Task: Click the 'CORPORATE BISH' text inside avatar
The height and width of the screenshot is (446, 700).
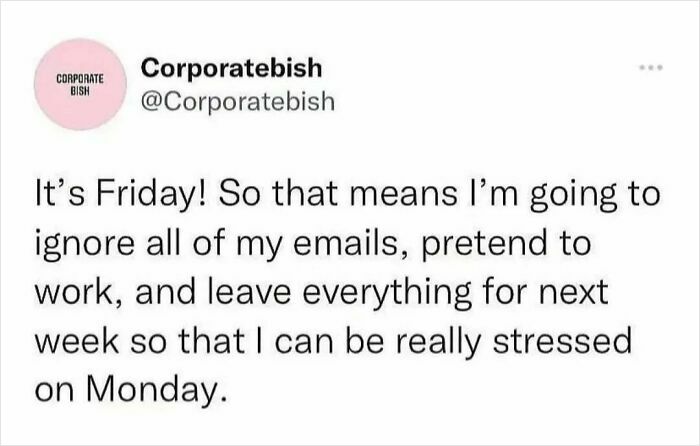Action: coord(80,85)
